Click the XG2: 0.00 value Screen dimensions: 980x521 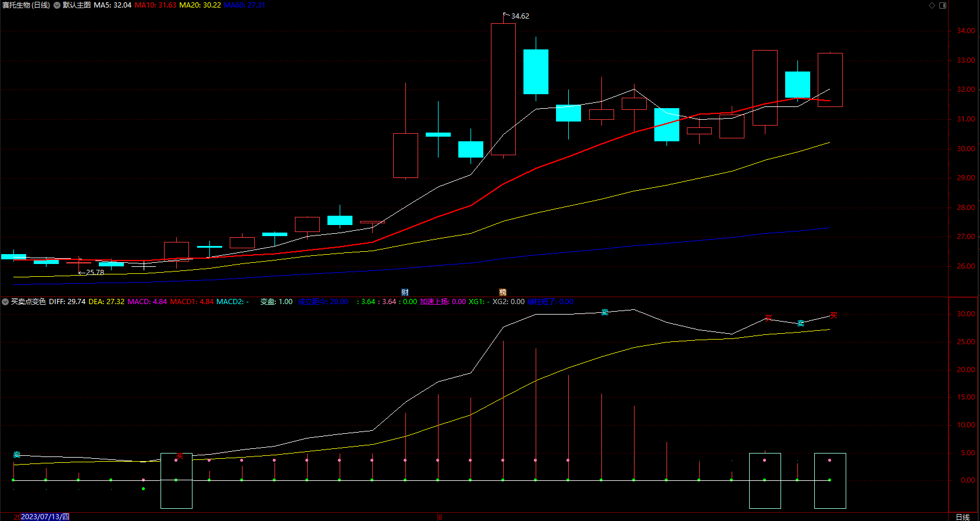pos(508,302)
